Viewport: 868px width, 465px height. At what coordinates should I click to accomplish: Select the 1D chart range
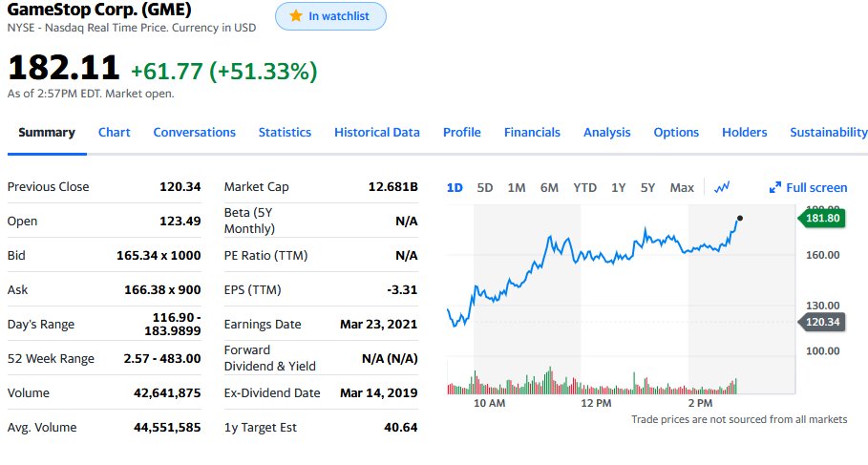pos(455,188)
